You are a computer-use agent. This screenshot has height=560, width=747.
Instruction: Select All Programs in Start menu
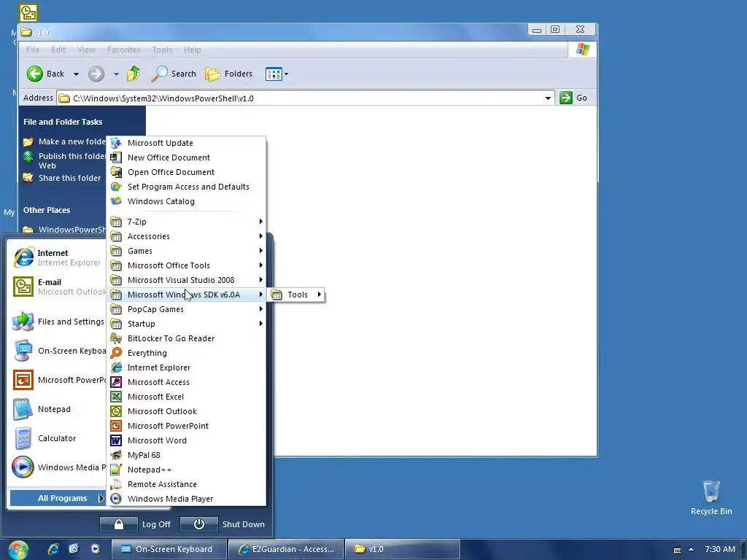click(x=57, y=498)
